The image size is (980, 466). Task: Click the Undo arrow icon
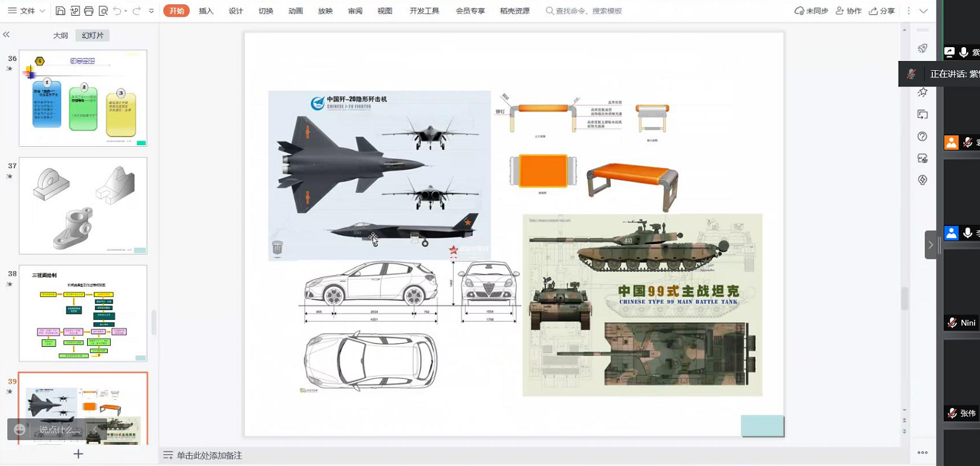coord(117,11)
